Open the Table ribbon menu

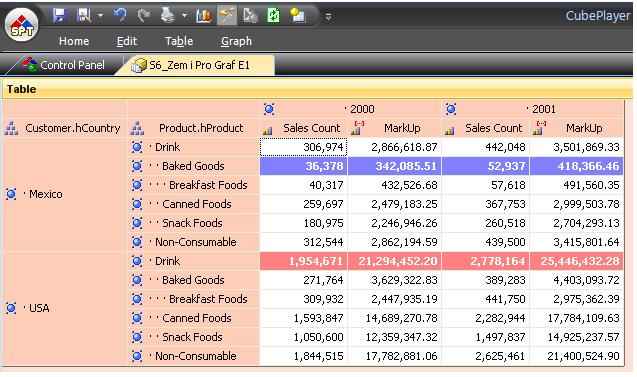(x=179, y=41)
